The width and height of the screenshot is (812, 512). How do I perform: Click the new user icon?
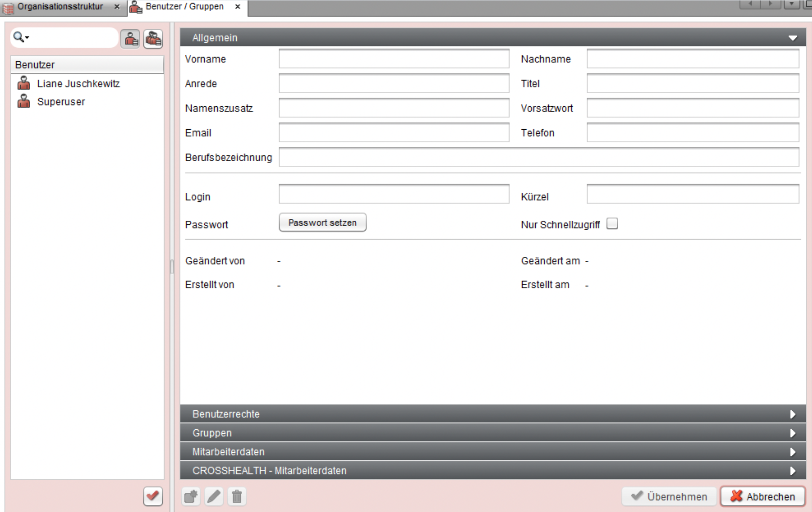[x=191, y=496]
